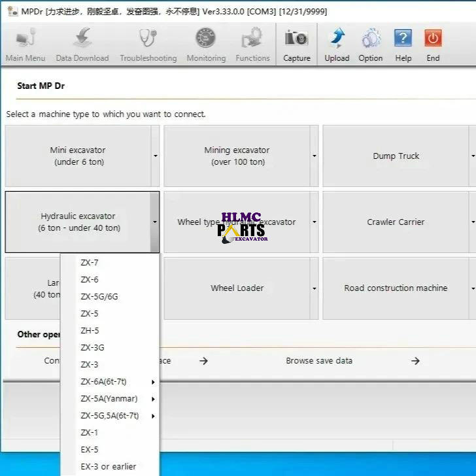
Task: Click the Troubleshooting stethoscope icon
Action: pyautogui.click(x=148, y=39)
